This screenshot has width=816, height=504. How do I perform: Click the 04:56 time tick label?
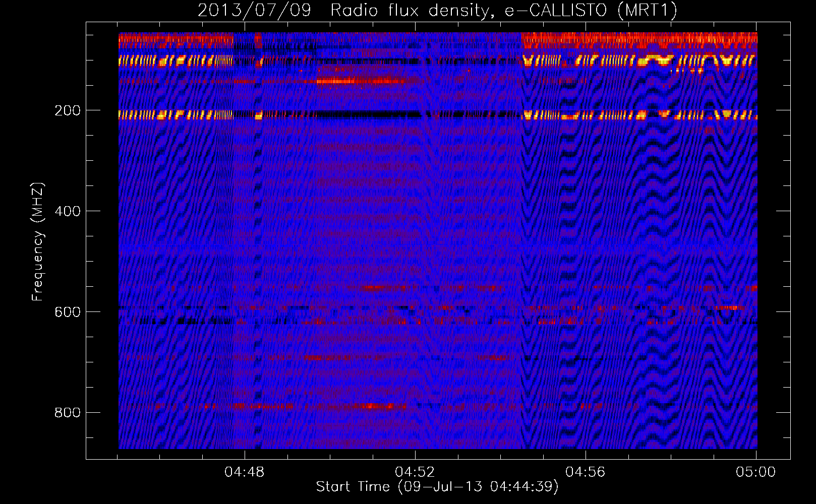pos(586,472)
